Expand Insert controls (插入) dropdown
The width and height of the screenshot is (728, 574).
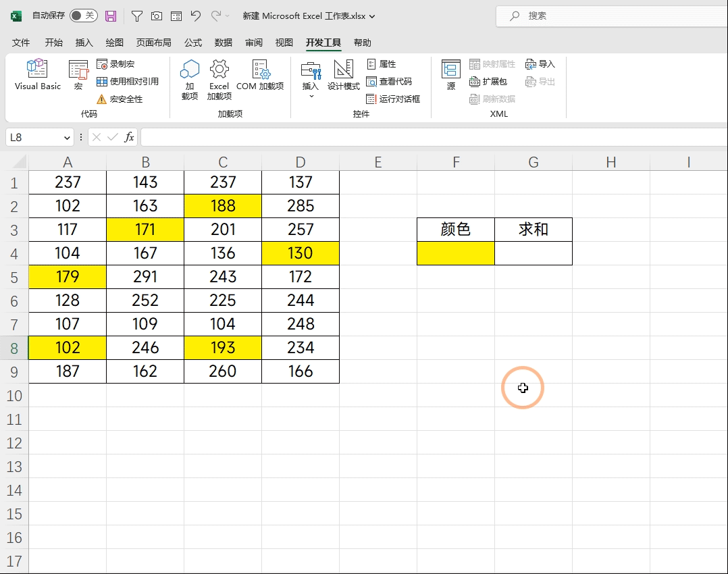311,96
